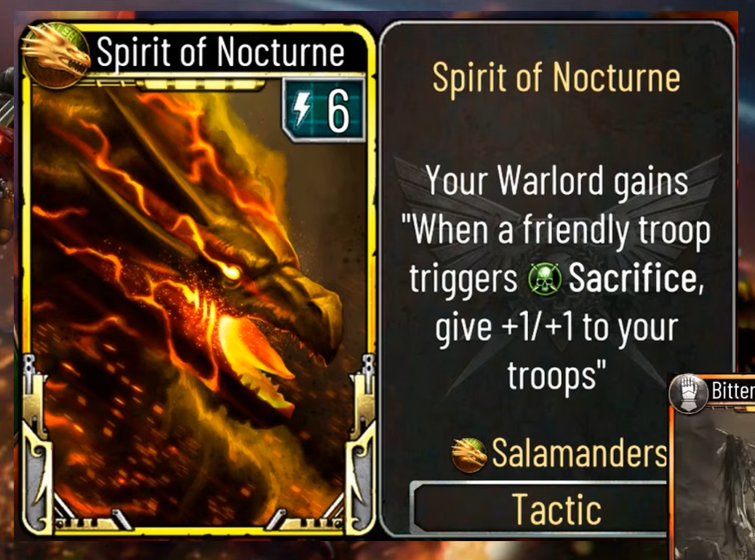755x560 pixels.
Task: Click the gold Spirit of Nocturne heading
Action: point(556,77)
